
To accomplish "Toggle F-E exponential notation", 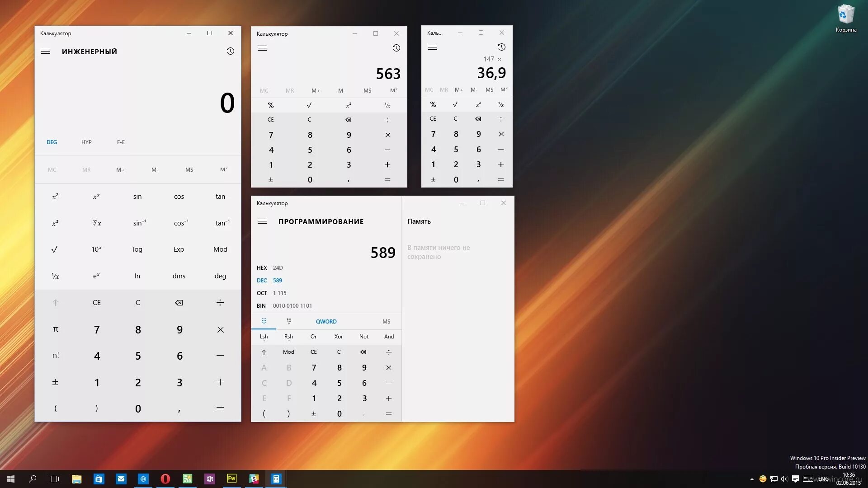I will 121,142.
